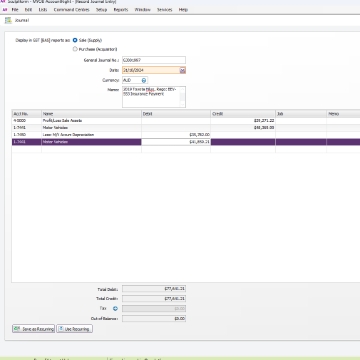The height and width of the screenshot is (360, 360).
Task: Click the Memo box scrollbar
Action: coord(182,97)
